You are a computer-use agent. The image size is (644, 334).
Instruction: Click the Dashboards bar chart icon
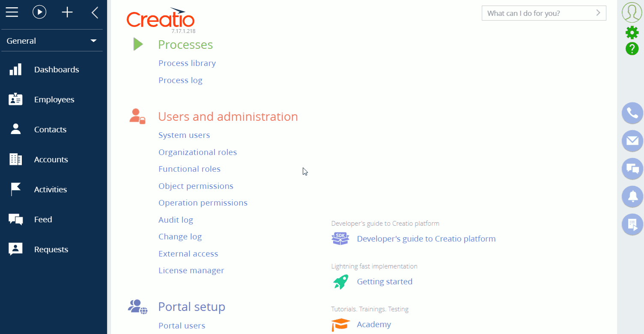[15, 69]
